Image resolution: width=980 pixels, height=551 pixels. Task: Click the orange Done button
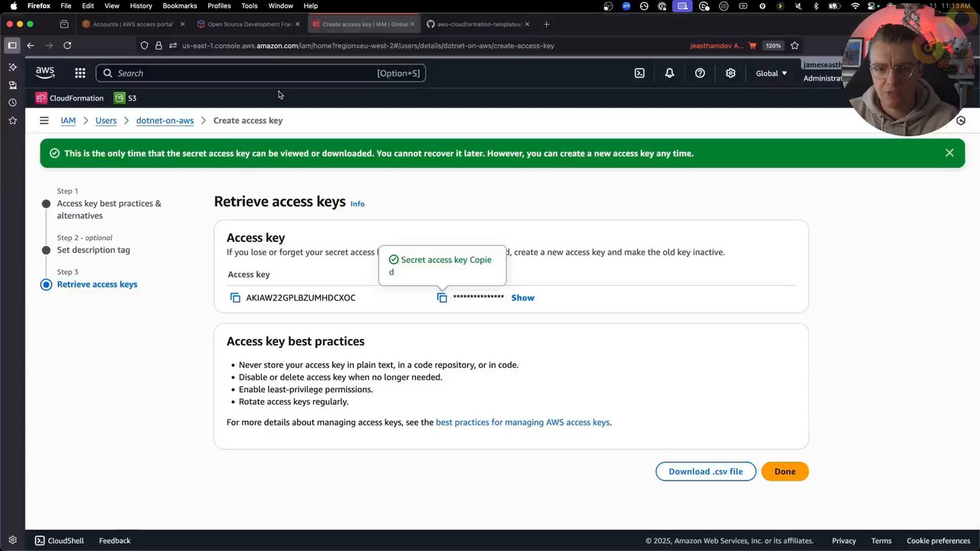point(785,471)
